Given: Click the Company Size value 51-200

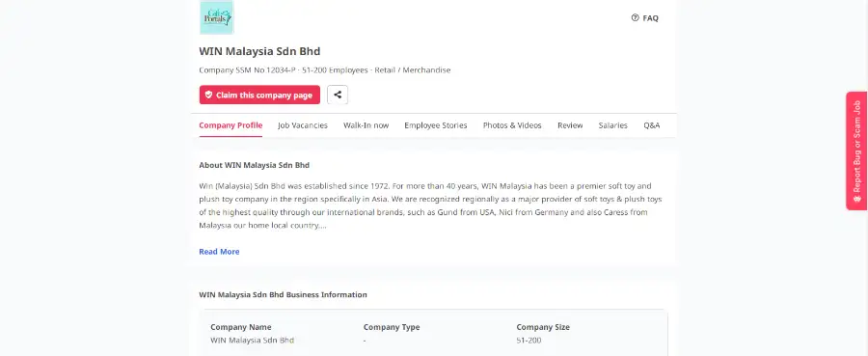Looking at the screenshot, I should click(529, 340).
